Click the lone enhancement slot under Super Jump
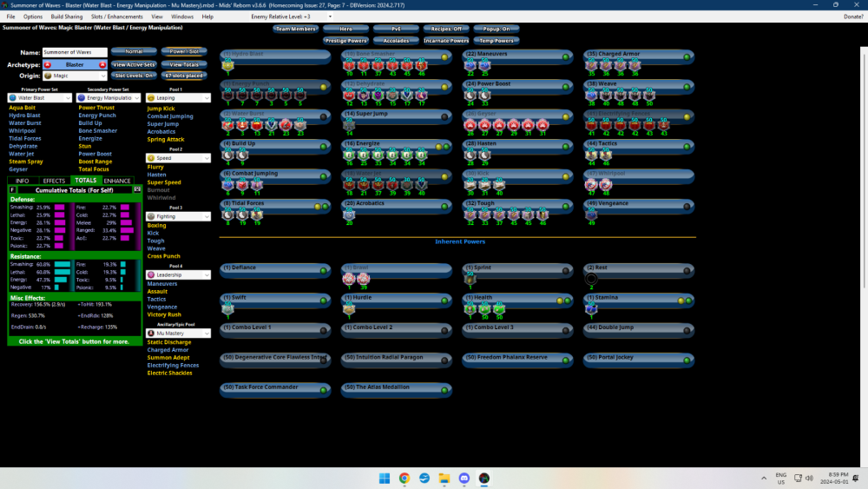This screenshot has width=868, height=489. click(349, 125)
